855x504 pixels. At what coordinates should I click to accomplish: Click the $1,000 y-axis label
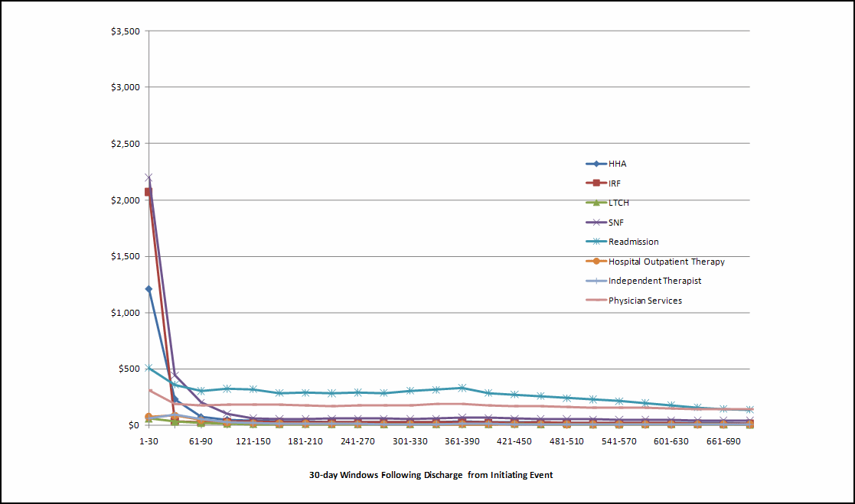[x=126, y=313]
